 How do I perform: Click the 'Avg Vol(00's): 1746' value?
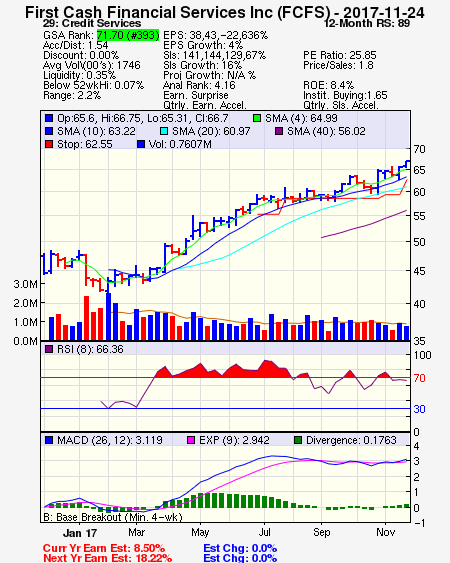(92, 65)
